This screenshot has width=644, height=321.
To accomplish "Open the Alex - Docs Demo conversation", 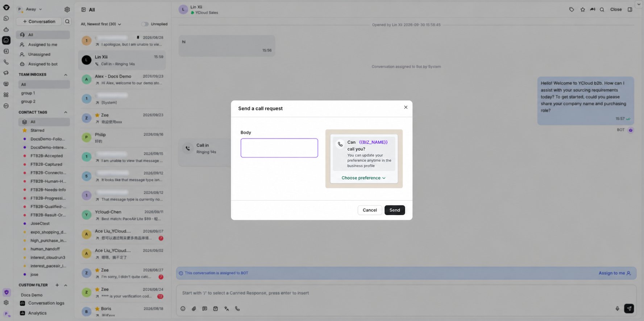I will tap(122, 79).
